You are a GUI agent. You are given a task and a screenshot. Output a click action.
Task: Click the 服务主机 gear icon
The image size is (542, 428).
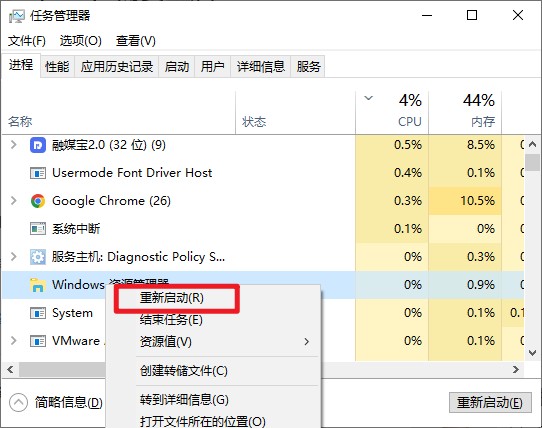[x=38, y=257]
